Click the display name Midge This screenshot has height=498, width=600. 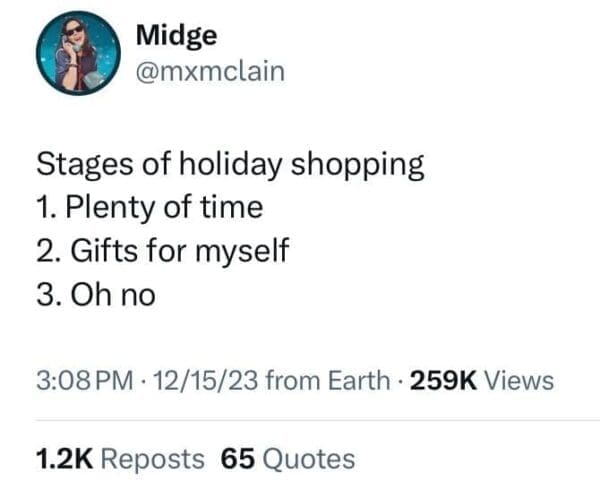click(x=175, y=35)
